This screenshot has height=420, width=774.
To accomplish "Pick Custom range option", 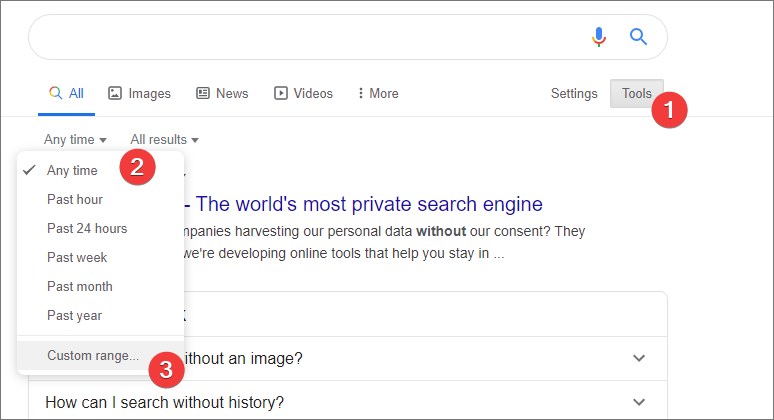I will coord(93,355).
